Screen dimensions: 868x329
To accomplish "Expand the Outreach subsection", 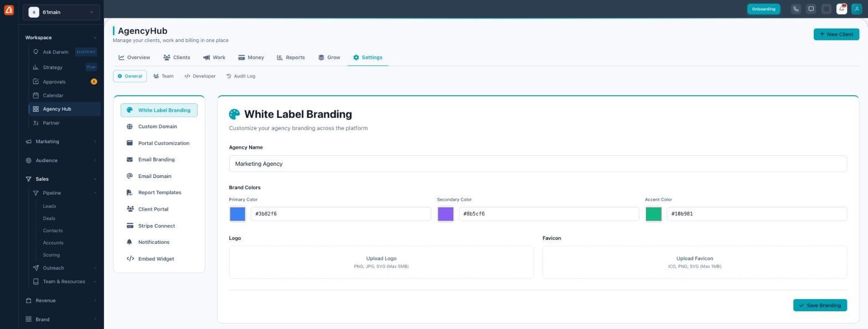I will pos(64,268).
